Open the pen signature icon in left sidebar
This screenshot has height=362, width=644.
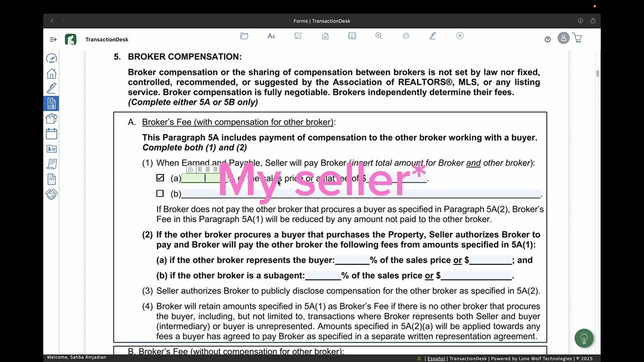(x=51, y=88)
